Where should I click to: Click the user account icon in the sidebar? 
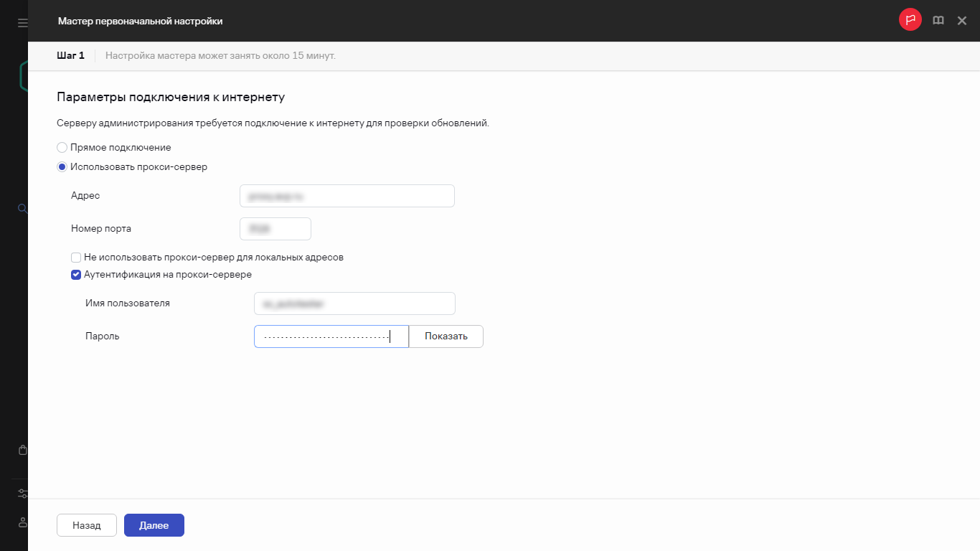(22, 522)
